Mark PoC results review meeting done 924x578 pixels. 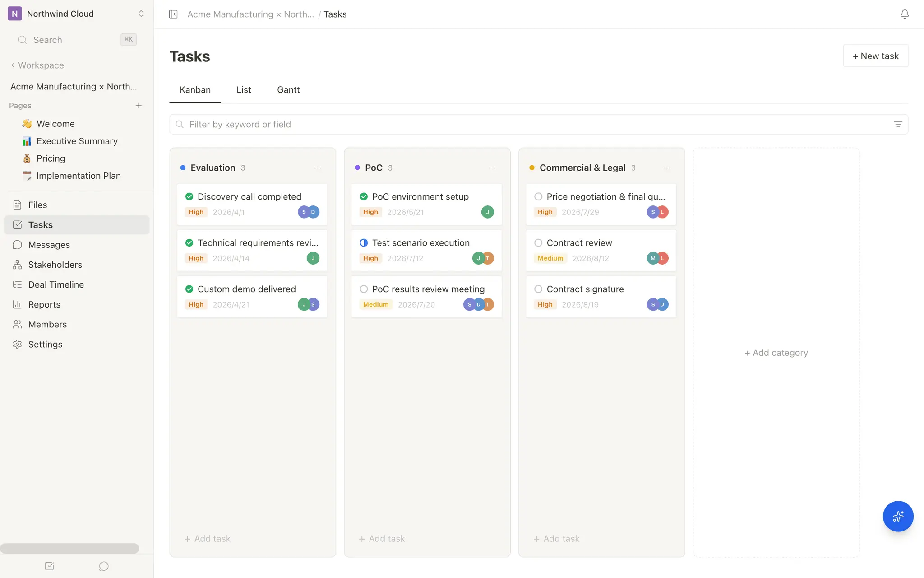(x=364, y=289)
